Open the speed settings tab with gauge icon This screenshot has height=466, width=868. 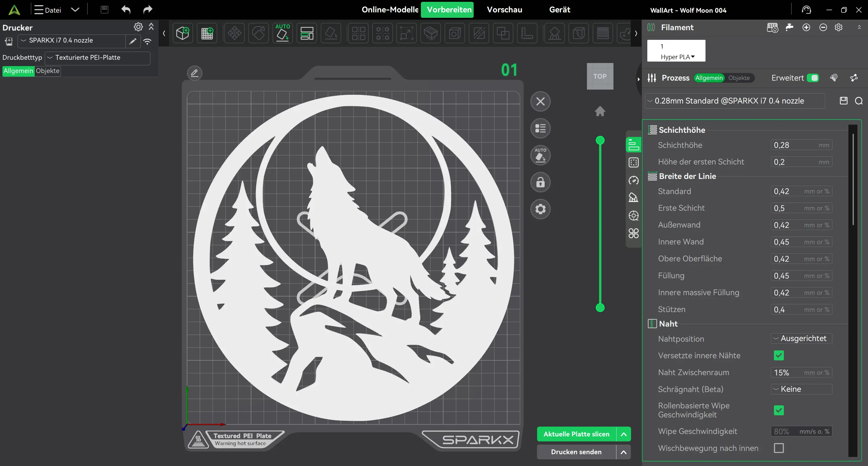633,180
